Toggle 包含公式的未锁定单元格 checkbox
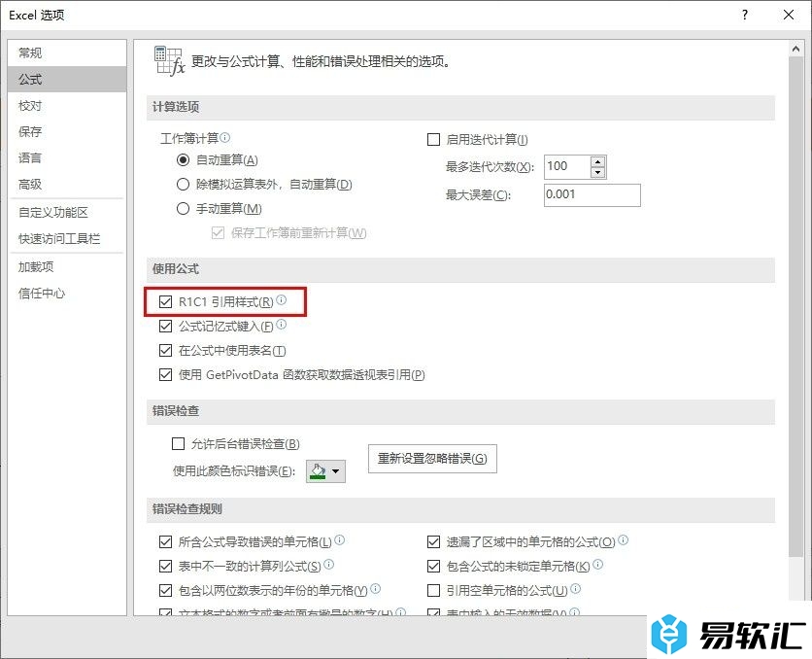Viewport: 812px width, 659px height. point(433,567)
